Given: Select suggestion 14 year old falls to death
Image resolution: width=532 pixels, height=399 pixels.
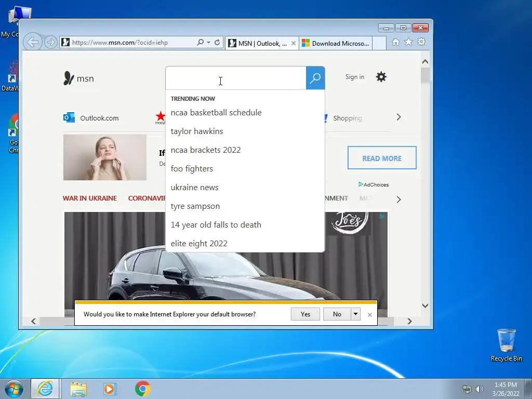Looking at the screenshot, I should coord(216,224).
